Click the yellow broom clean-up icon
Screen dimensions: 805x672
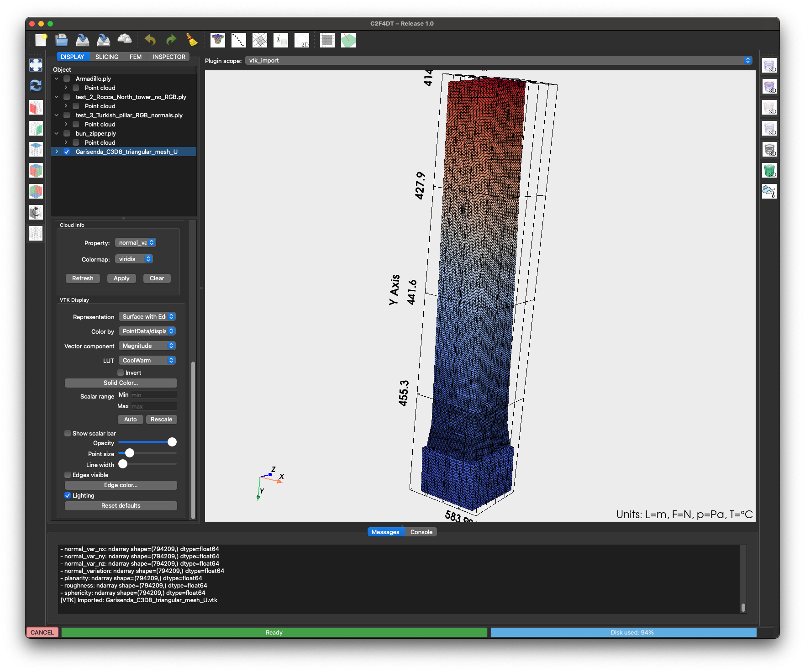coord(192,40)
